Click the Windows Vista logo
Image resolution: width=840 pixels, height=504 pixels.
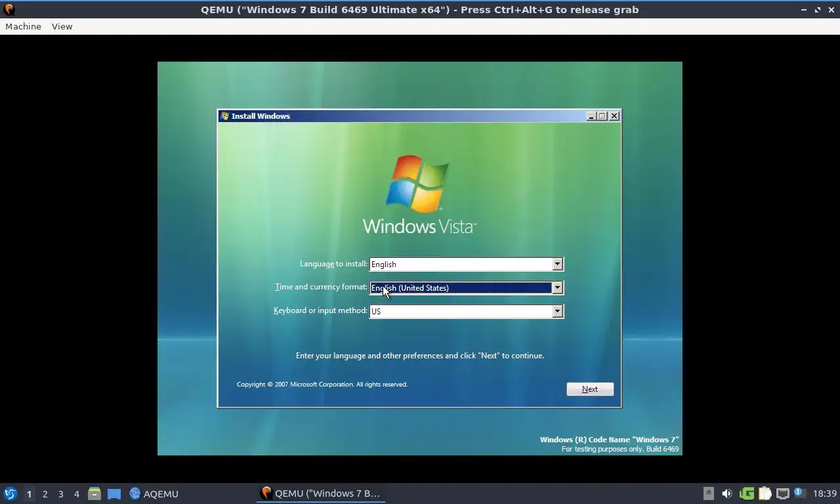[x=419, y=194]
